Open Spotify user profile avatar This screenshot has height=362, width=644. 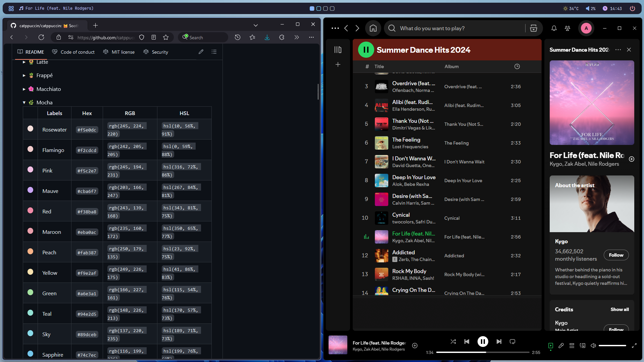[x=586, y=28]
